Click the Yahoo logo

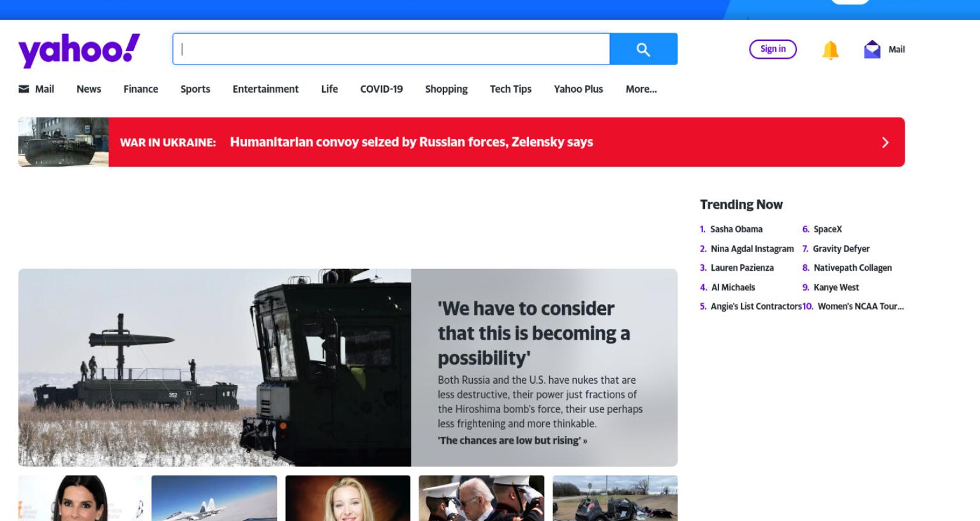79,50
